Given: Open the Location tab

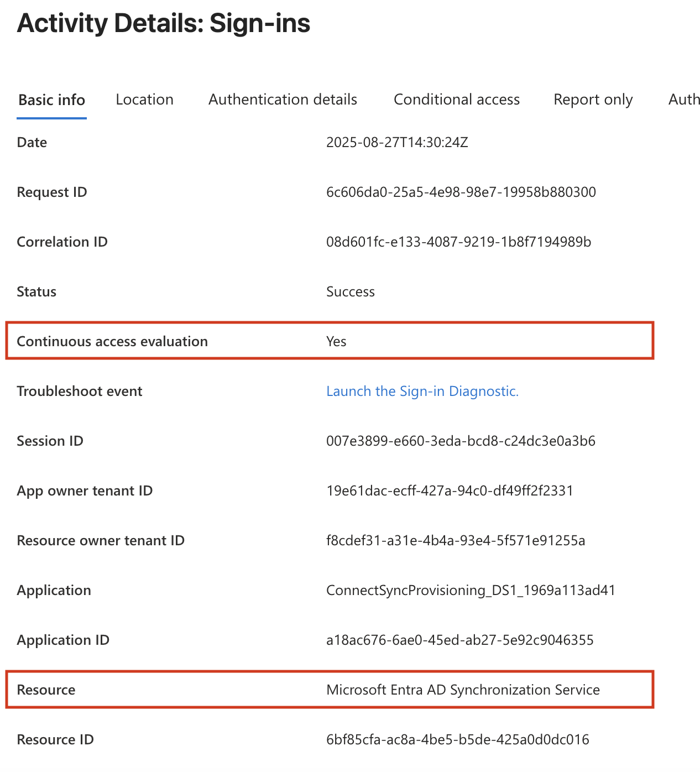Looking at the screenshot, I should pos(144,100).
